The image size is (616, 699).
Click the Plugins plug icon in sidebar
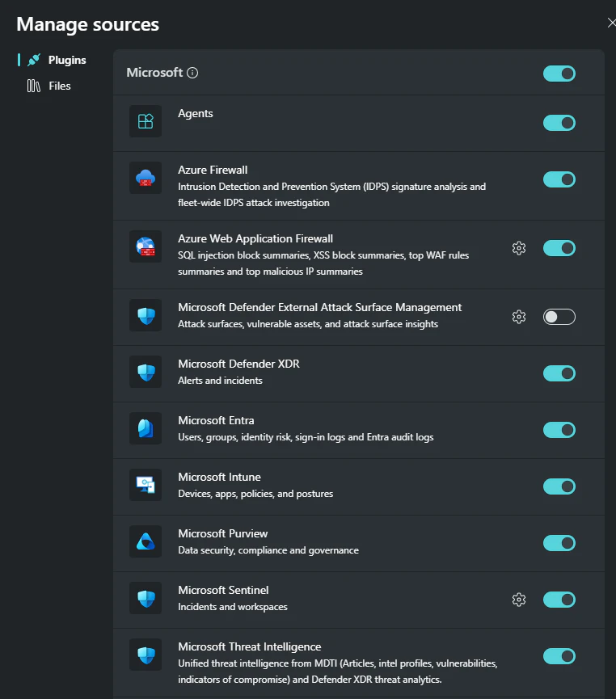[x=34, y=60]
